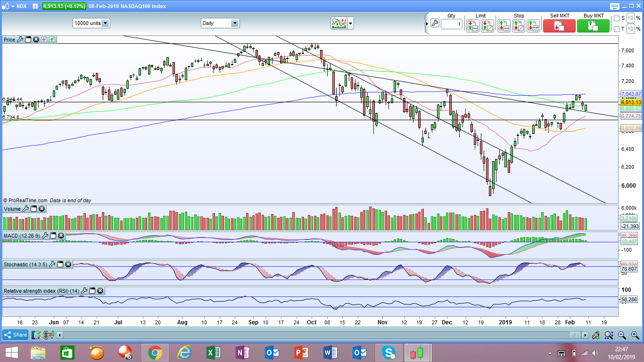Open Google Chrome from the taskbar
Screen dimensions: 644x362
[x=155, y=353]
